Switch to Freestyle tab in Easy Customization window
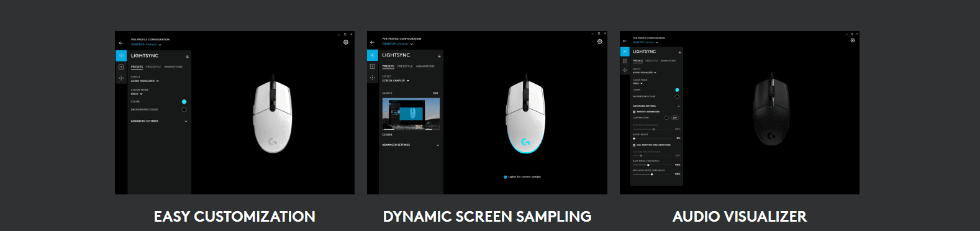The width and height of the screenshot is (980, 231). point(153,66)
